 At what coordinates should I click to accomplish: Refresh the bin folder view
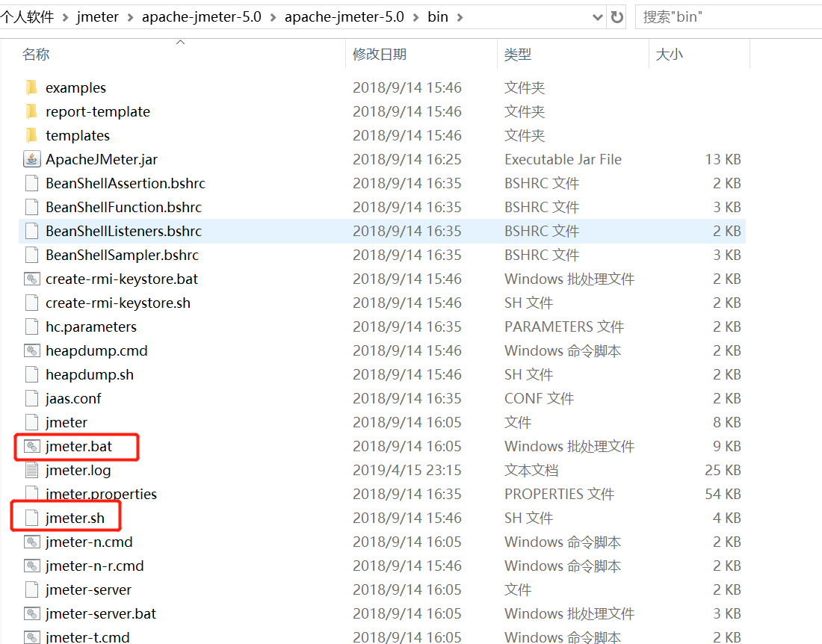click(x=617, y=17)
